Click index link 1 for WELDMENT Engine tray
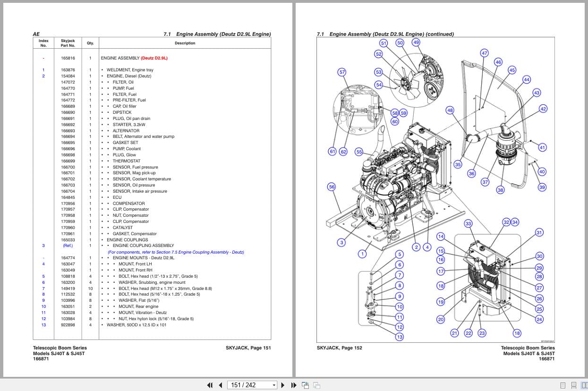 [43, 69]
